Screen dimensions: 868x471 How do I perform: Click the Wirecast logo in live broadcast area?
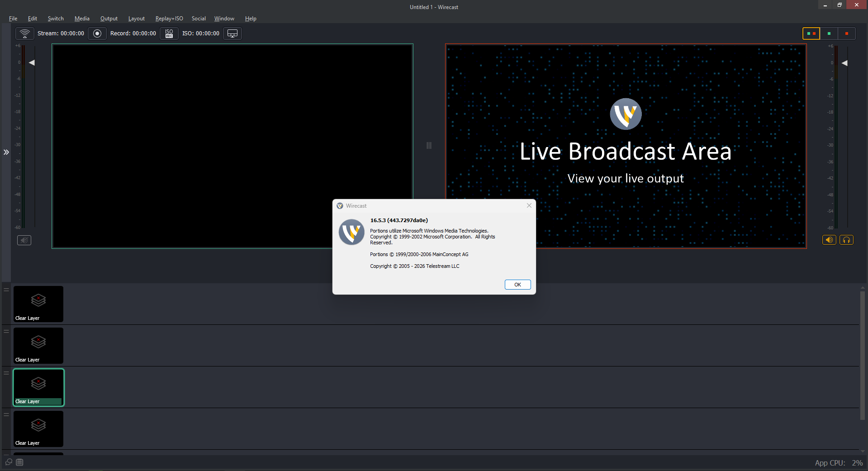pos(626,114)
